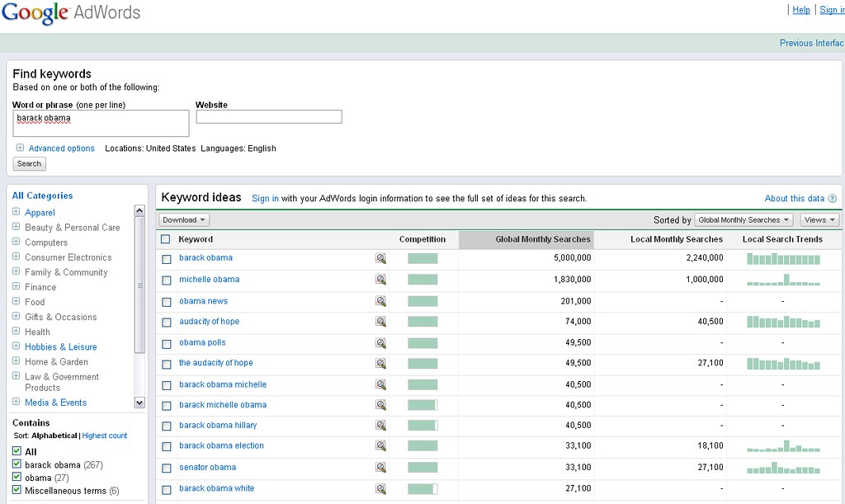This screenshot has height=504, width=845.
Task: Open the About this data link
Action: coord(795,199)
